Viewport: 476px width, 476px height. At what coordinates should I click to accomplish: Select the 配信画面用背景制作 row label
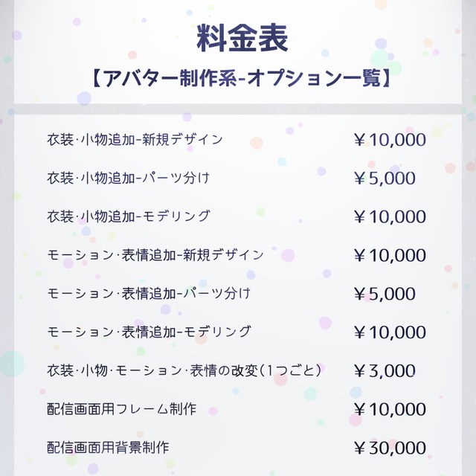pyautogui.click(x=108, y=448)
